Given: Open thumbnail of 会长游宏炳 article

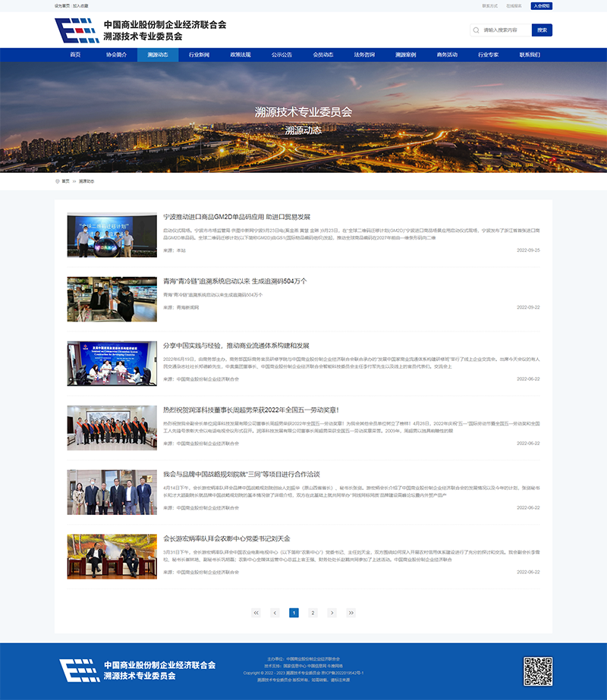Looking at the screenshot, I should [x=112, y=557].
